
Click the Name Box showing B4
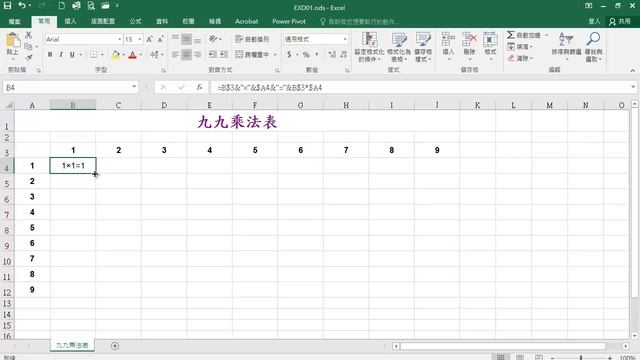point(70,87)
